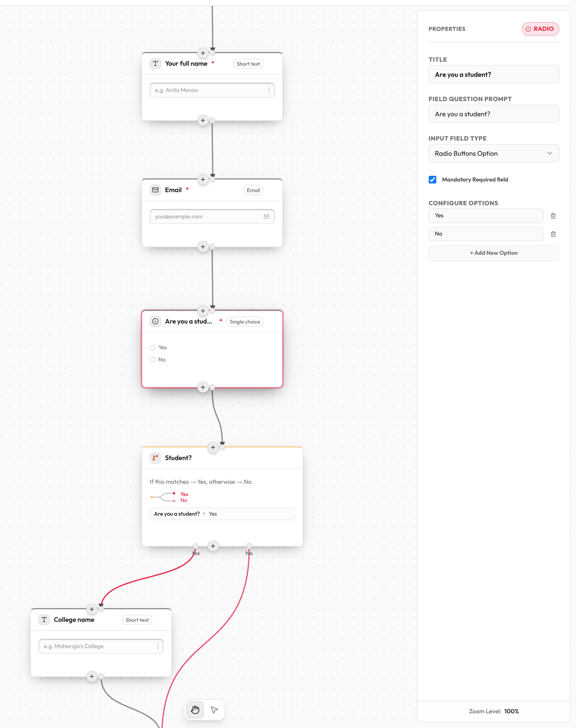This screenshot has width=576, height=728.
Task: Click plus below Your full name node
Action: [x=203, y=120]
